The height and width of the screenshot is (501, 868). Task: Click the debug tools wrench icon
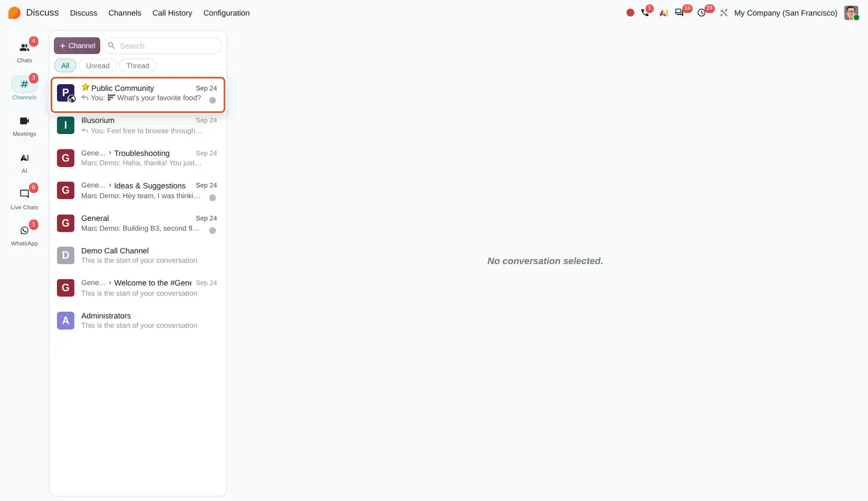pos(724,12)
